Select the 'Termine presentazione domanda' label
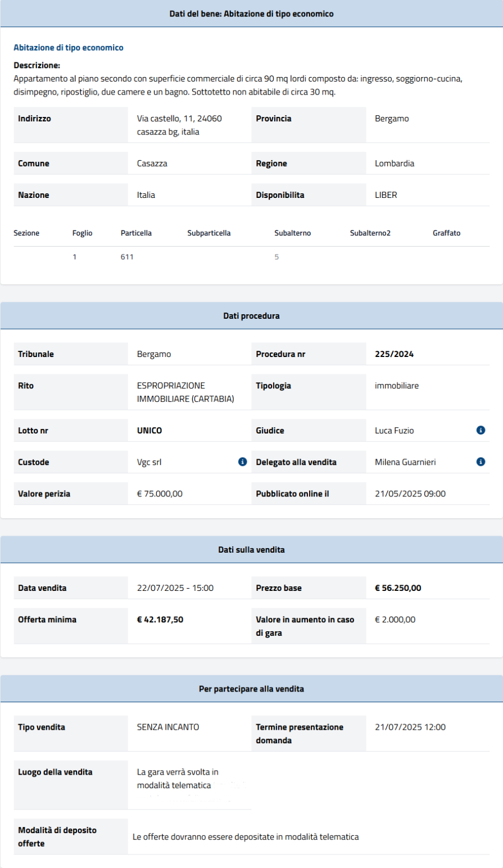Screen dimensions: 503x868 300,734
